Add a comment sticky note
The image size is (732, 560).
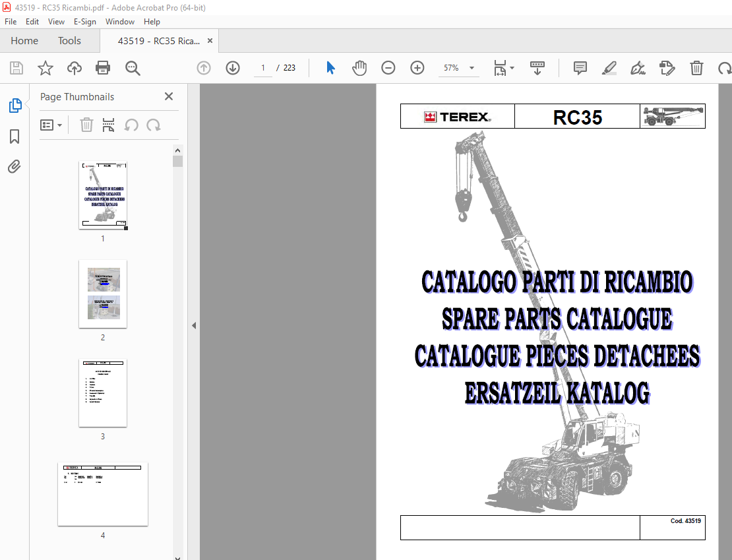(580, 68)
